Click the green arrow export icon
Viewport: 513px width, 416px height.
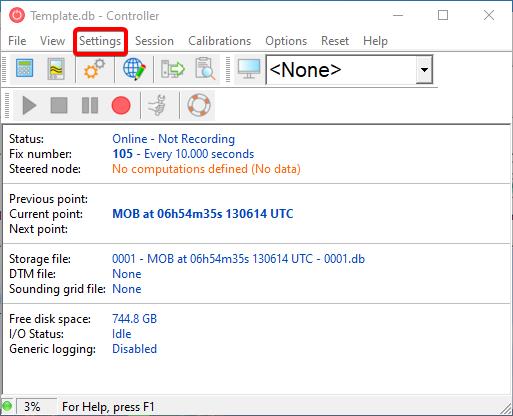click(172, 69)
